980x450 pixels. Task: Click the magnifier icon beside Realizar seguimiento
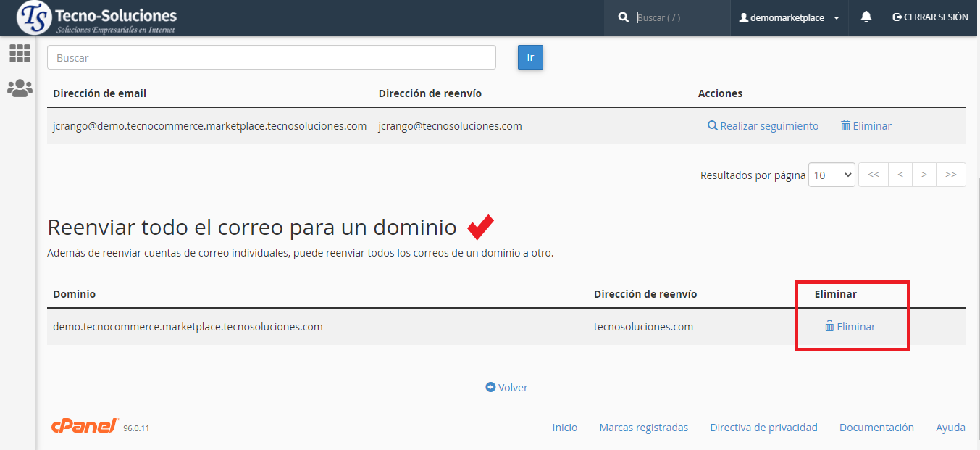pyautogui.click(x=711, y=125)
